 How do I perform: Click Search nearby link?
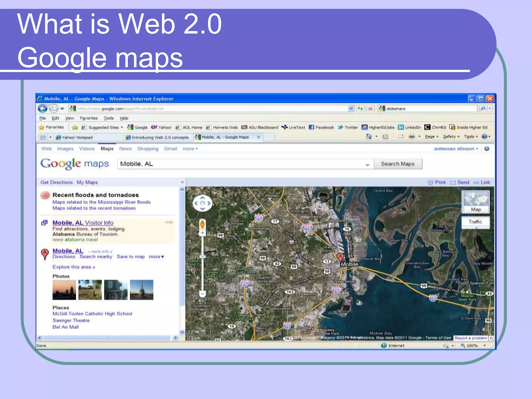(x=96, y=257)
